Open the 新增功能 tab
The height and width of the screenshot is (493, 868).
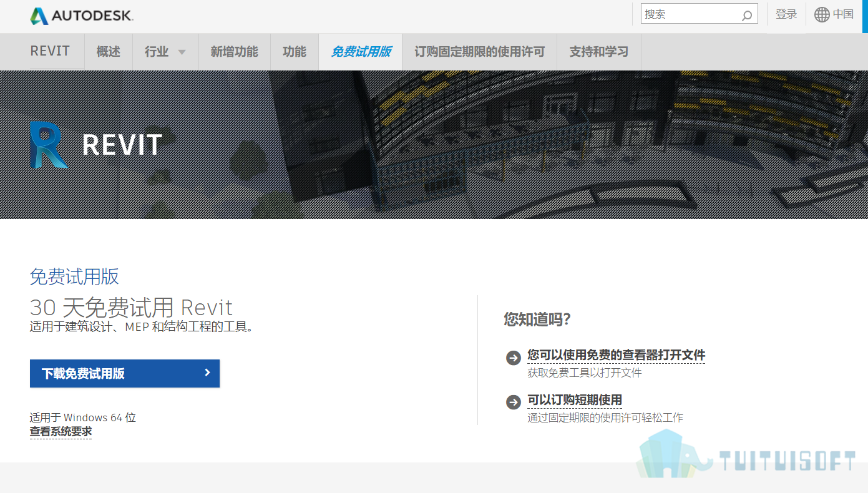point(234,52)
